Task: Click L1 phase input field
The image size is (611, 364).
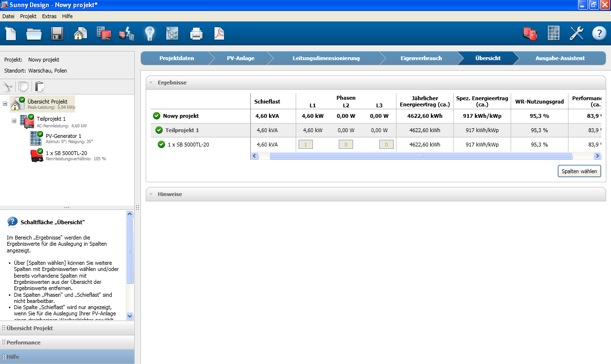Action: [306, 144]
